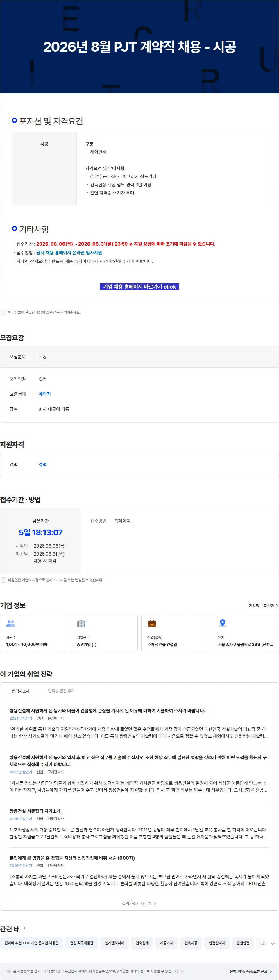
Task: Click 당사 채용 홈페이지 온라인 입사지원 text
Action: coord(69,253)
